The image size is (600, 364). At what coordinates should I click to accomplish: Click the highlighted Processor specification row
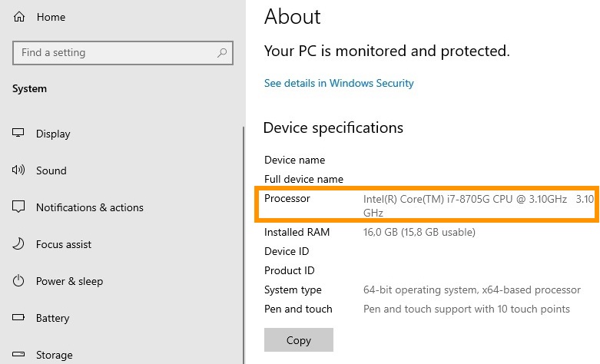click(427, 205)
